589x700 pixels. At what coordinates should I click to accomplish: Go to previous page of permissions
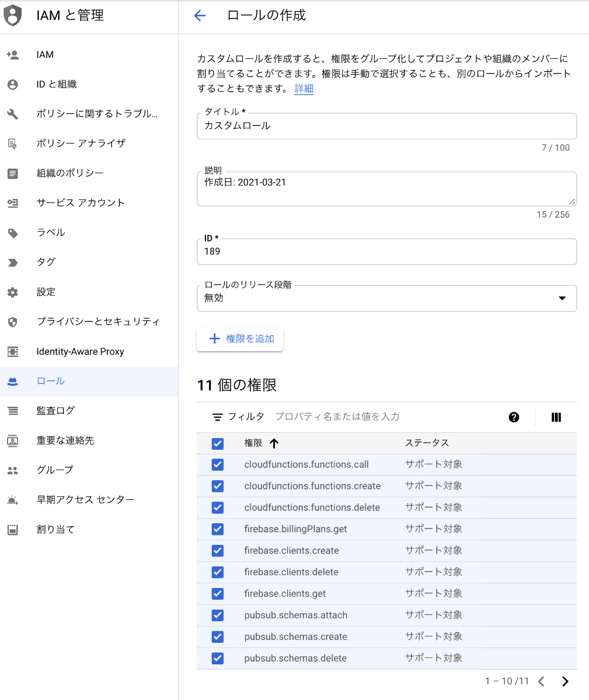coord(541,681)
